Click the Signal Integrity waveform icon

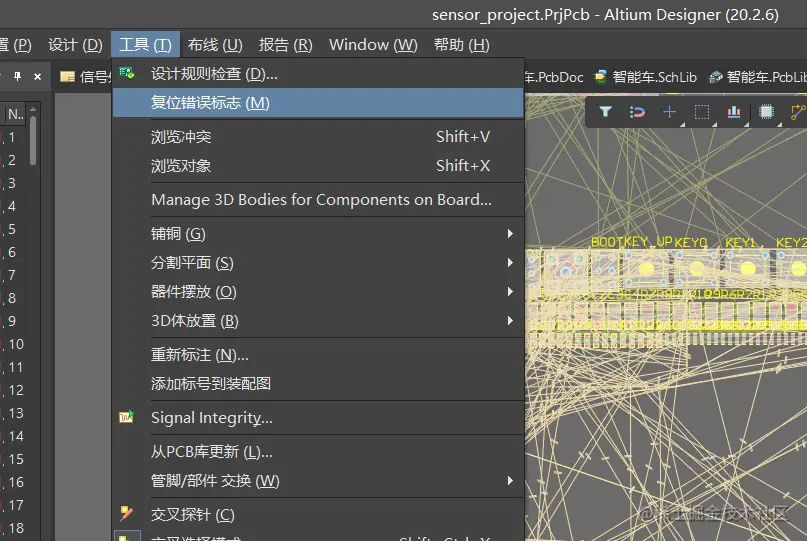click(x=127, y=417)
